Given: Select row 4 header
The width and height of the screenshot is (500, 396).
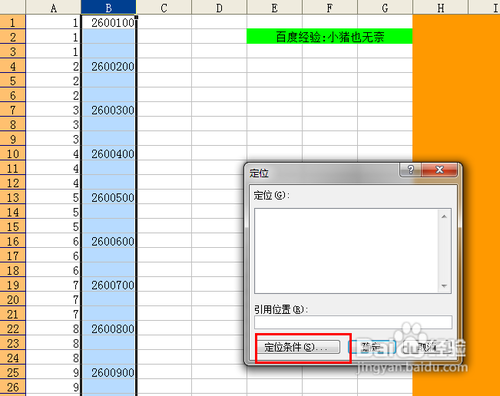Looking at the screenshot, I should pyautogui.click(x=13, y=66).
